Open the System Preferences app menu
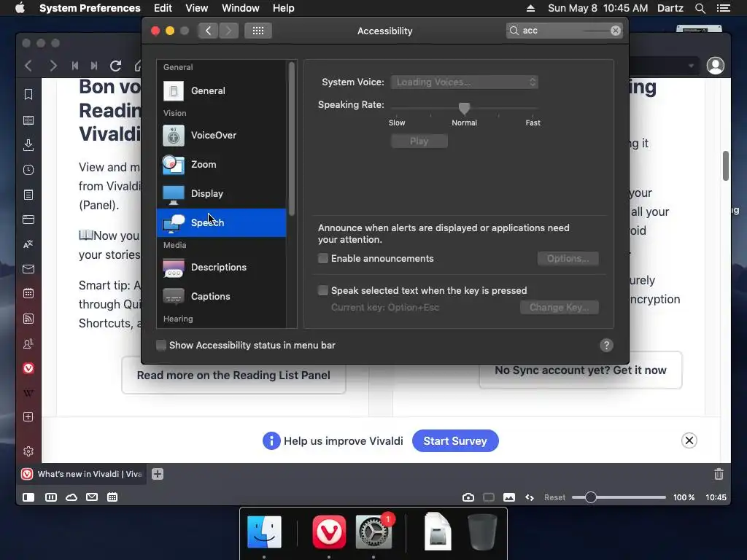747x560 pixels. point(90,8)
